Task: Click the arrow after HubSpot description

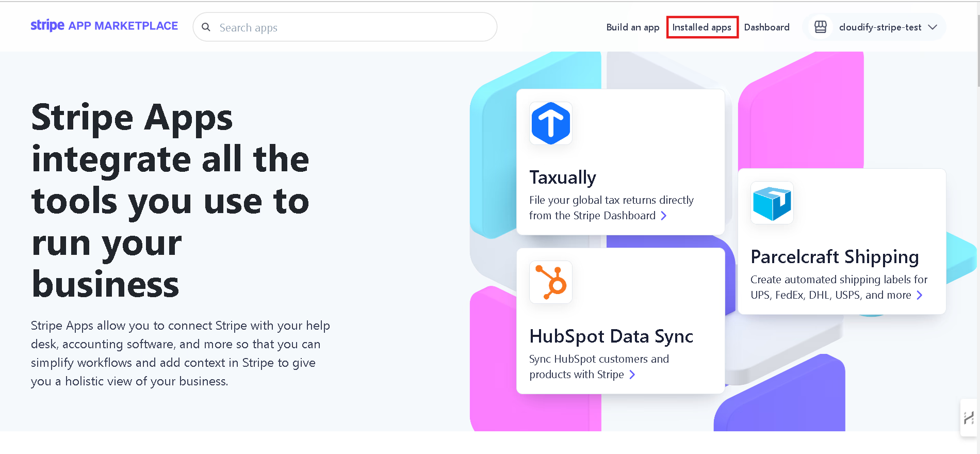Action: tap(632, 375)
